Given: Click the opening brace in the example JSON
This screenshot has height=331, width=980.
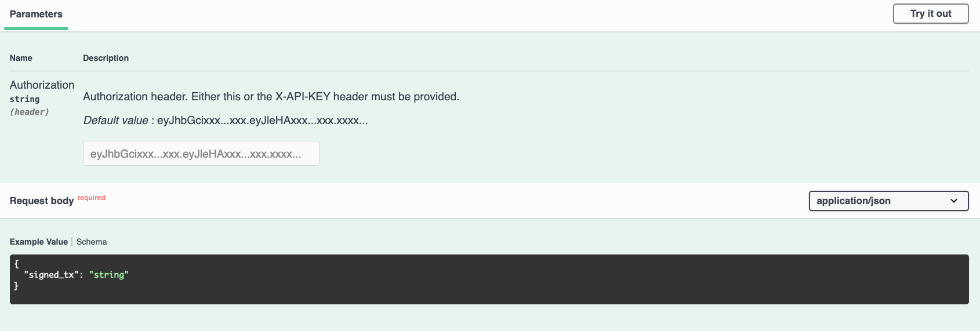Looking at the screenshot, I should click(x=16, y=264).
